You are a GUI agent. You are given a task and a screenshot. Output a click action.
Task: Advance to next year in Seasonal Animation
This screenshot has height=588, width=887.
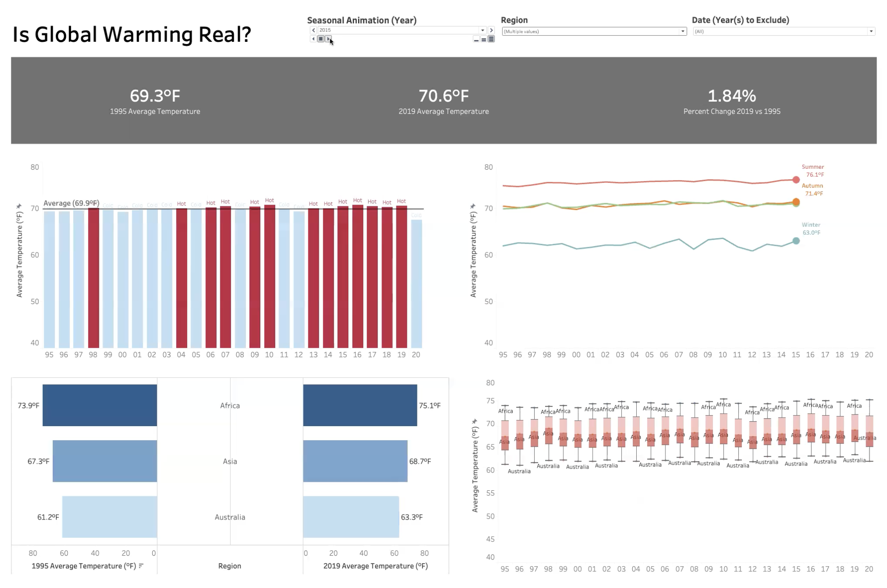click(x=491, y=30)
